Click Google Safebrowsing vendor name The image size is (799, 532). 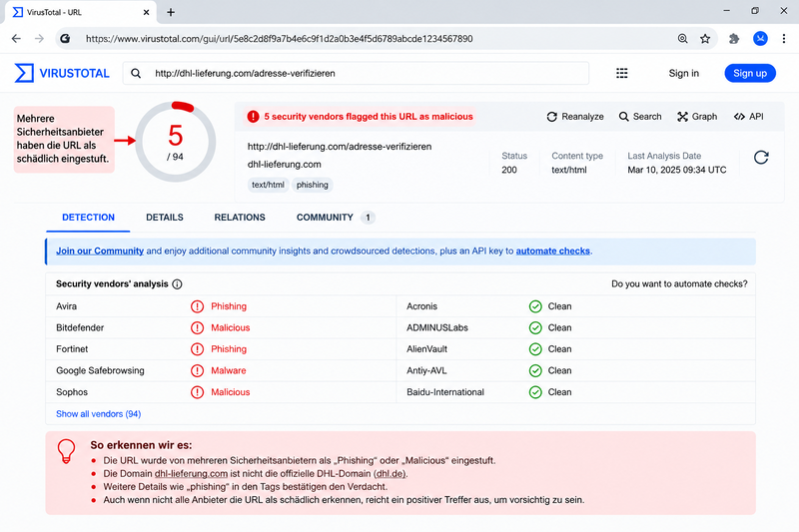100,370
